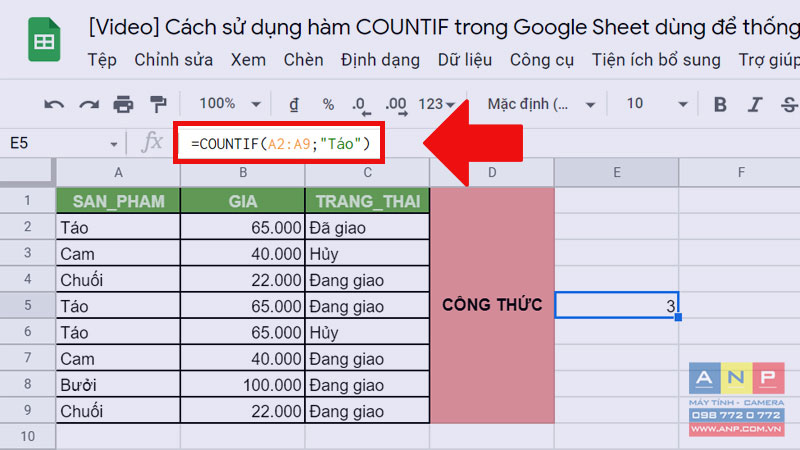Open the Tiện ích bổ sung menu
The height and width of the screenshot is (450, 800).
click(656, 60)
